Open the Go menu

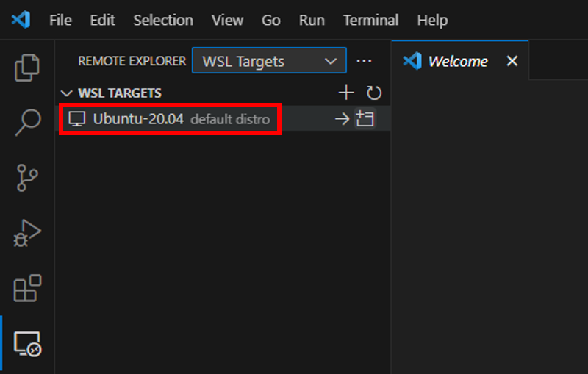coord(270,21)
